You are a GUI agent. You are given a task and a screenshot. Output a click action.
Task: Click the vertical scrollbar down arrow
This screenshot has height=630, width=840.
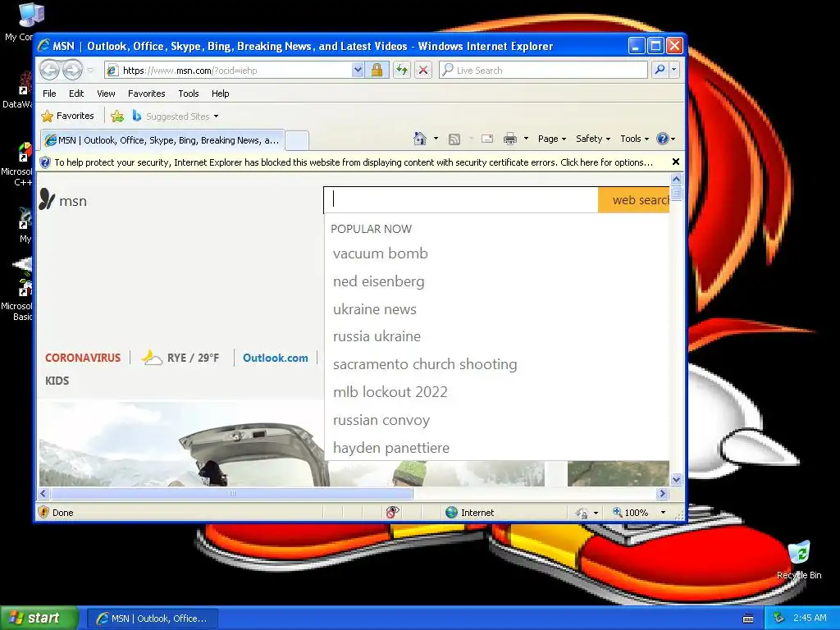[676, 479]
